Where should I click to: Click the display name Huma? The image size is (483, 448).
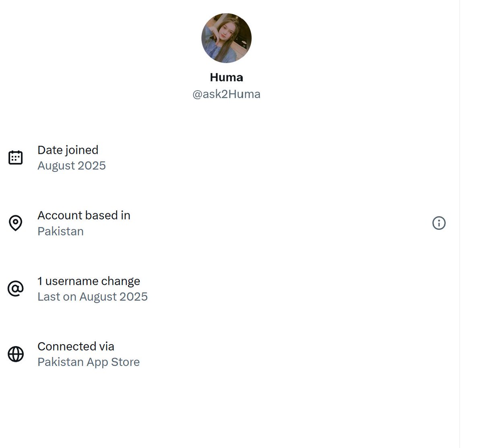[x=226, y=77]
